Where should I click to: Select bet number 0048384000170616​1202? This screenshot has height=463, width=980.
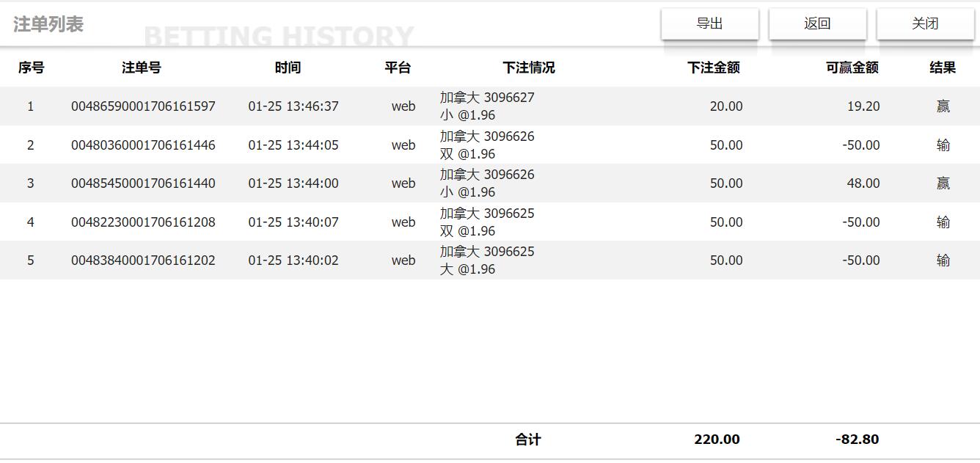coord(143,260)
